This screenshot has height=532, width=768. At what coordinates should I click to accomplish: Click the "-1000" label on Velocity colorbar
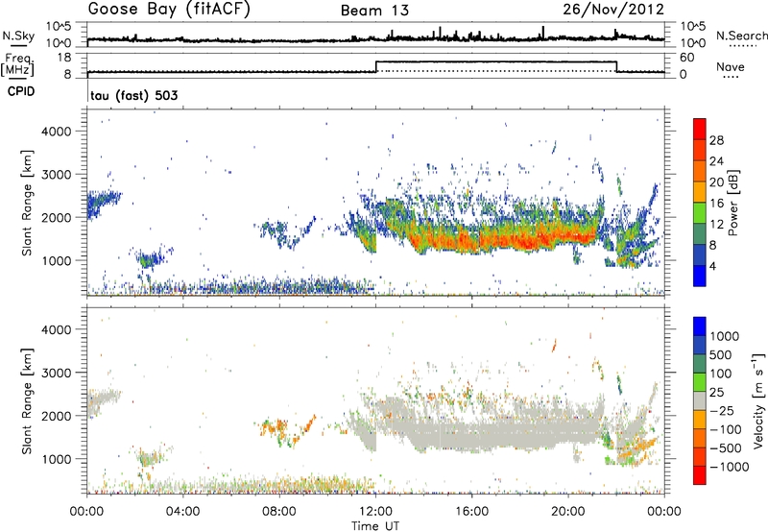[729, 467]
